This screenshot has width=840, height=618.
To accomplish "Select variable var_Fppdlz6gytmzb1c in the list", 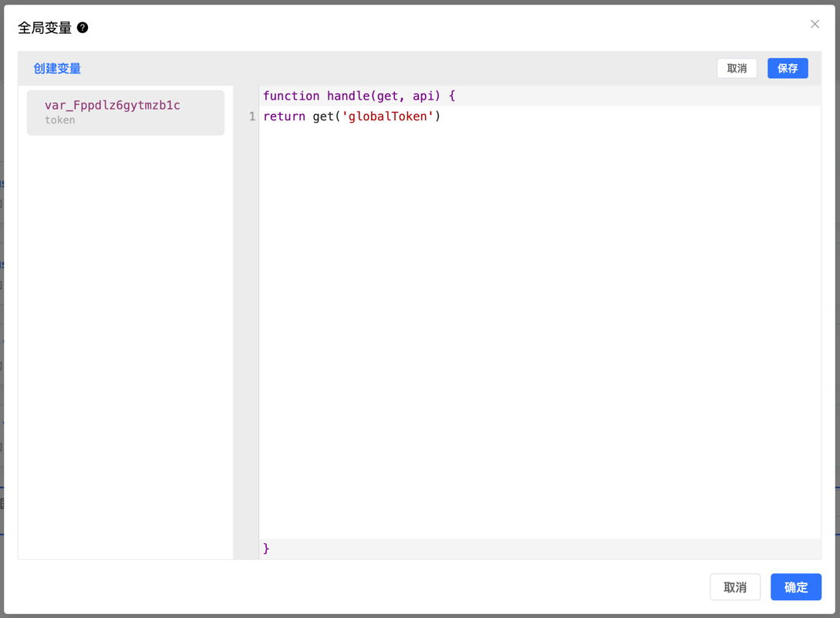I will [x=113, y=106].
